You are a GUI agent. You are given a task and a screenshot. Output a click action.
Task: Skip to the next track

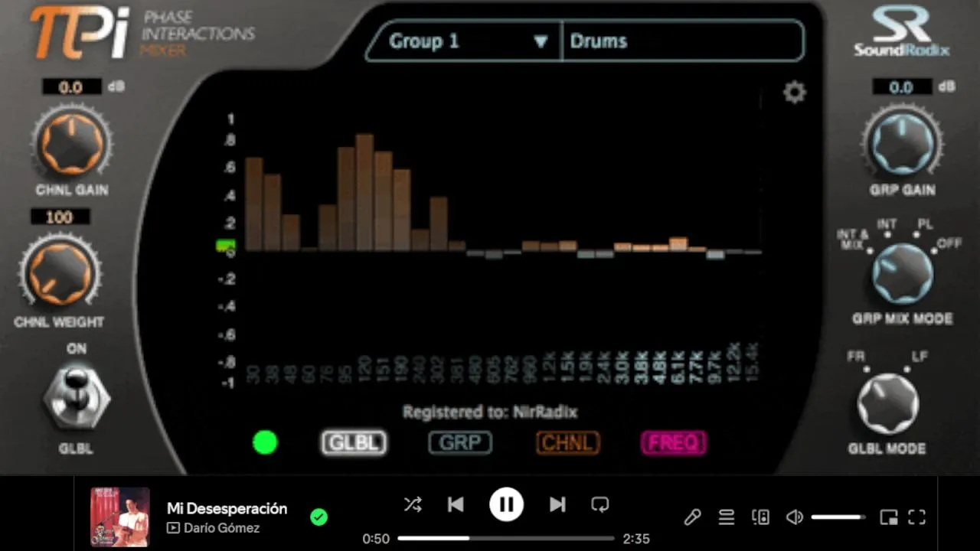click(557, 504)
